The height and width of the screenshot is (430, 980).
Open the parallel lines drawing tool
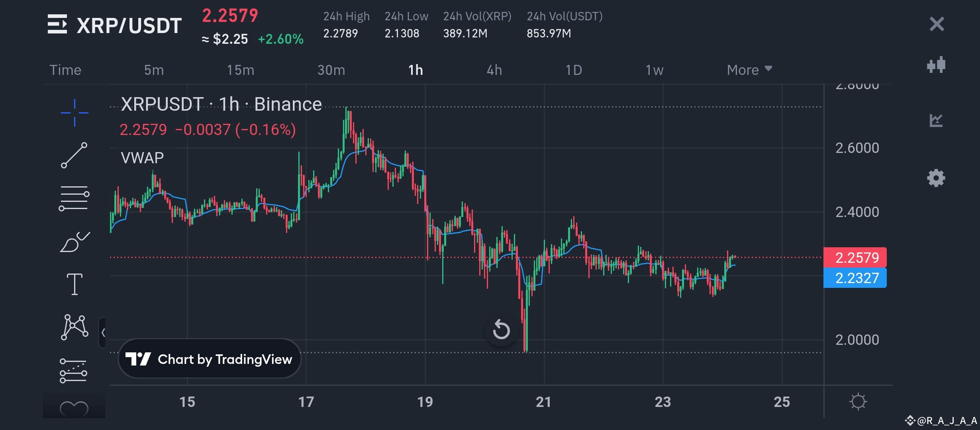(x=74, y=198)
